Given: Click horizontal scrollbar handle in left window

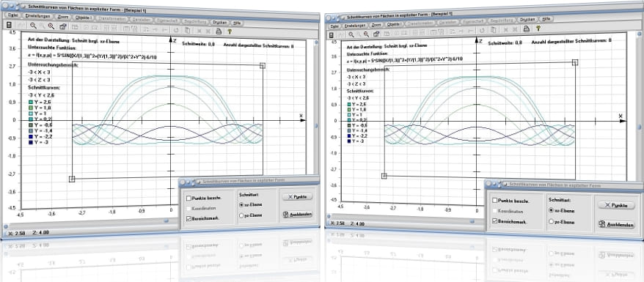Looking at the screenshot, I should point(167,220).
